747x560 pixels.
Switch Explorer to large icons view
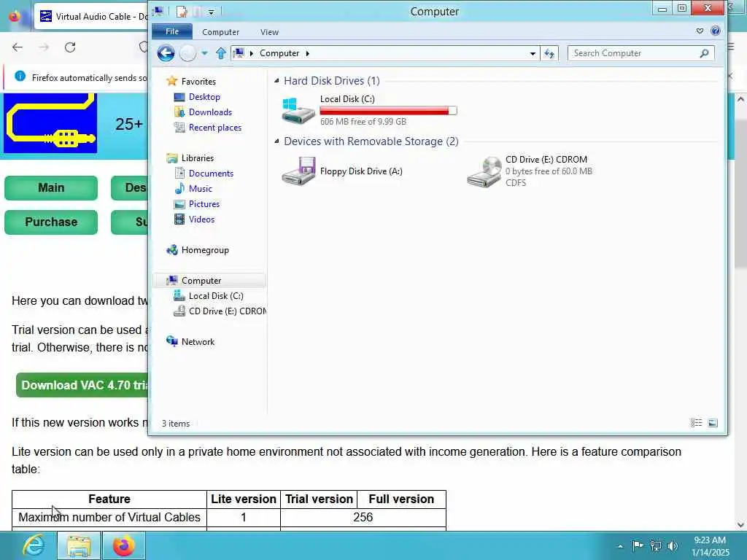point(713,423)
